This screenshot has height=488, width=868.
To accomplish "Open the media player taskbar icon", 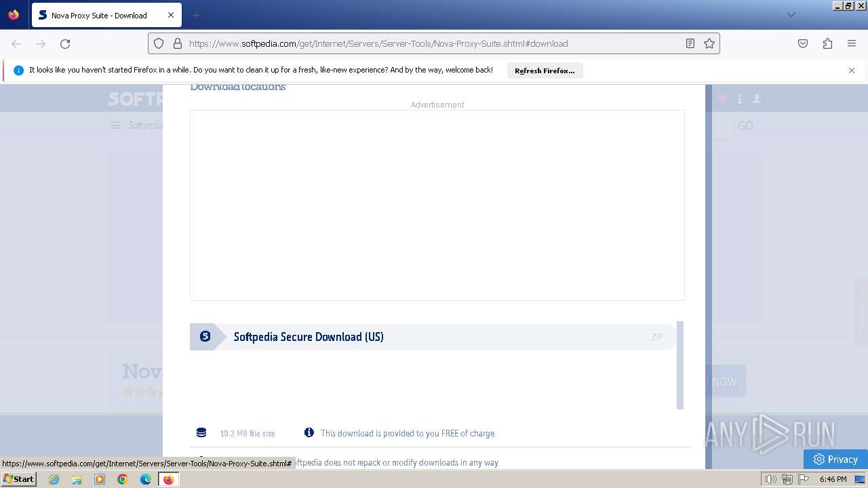I will pos(100,479).
